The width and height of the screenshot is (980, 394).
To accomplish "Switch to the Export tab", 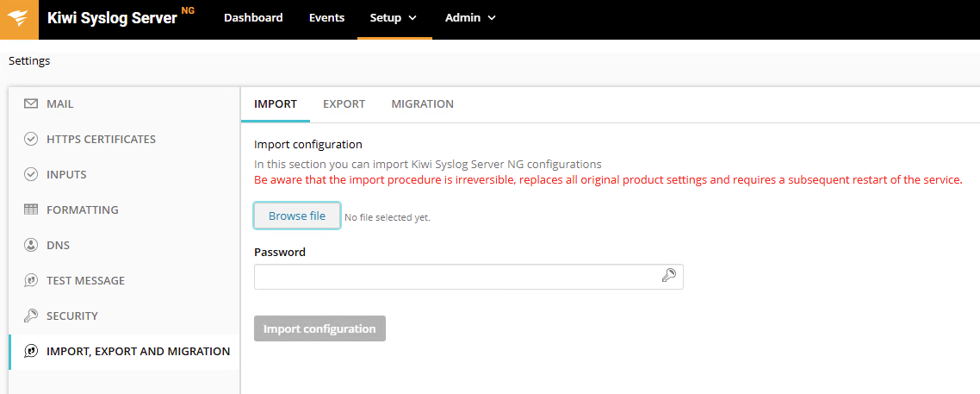I will coord(344,103).
